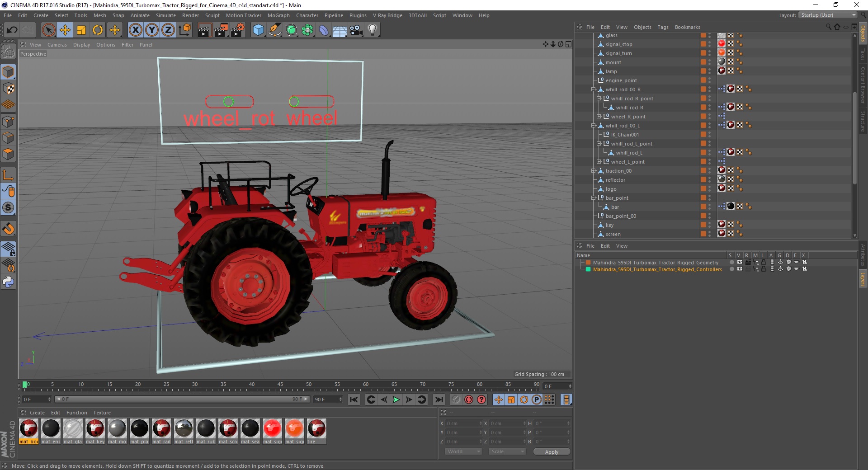Add a light object
Screen dimensions: 868x470
coord(373,30)
